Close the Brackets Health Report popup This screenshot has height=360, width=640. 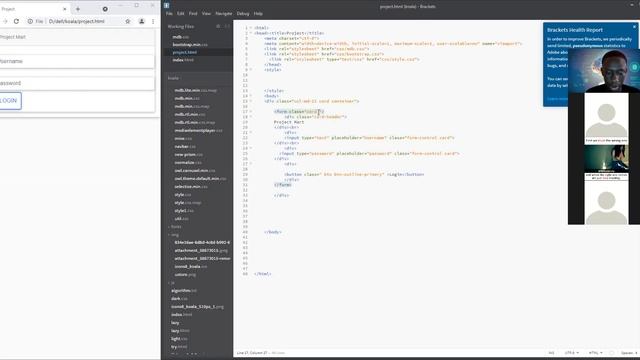tap(635, 27)
